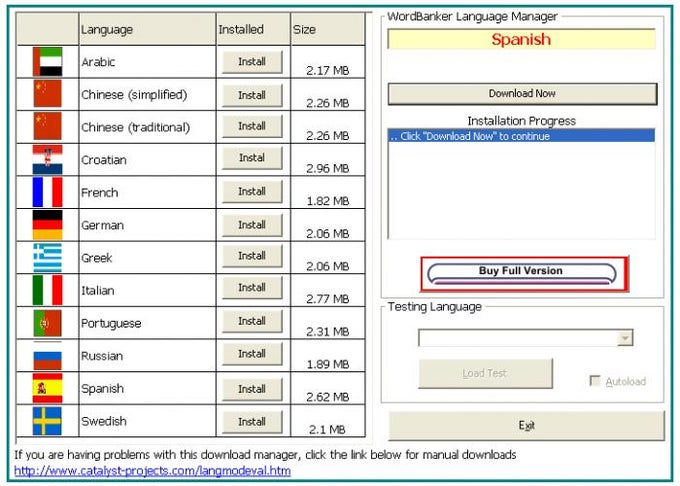Click the Size column header

coord(328,29)
